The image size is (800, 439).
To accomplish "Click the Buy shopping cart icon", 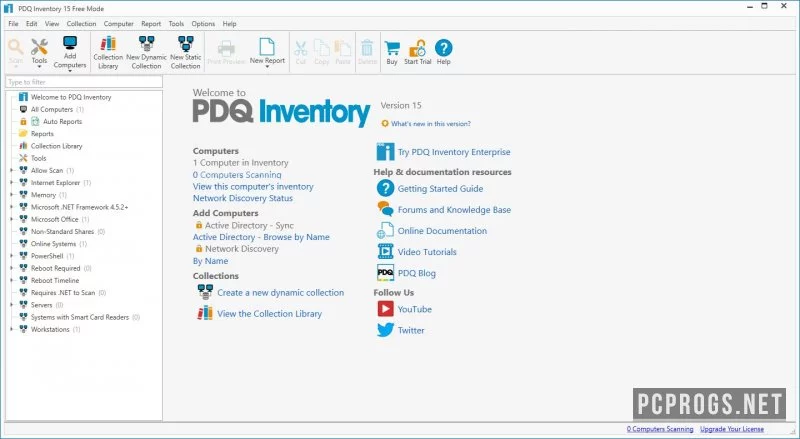I will [392, 48].
